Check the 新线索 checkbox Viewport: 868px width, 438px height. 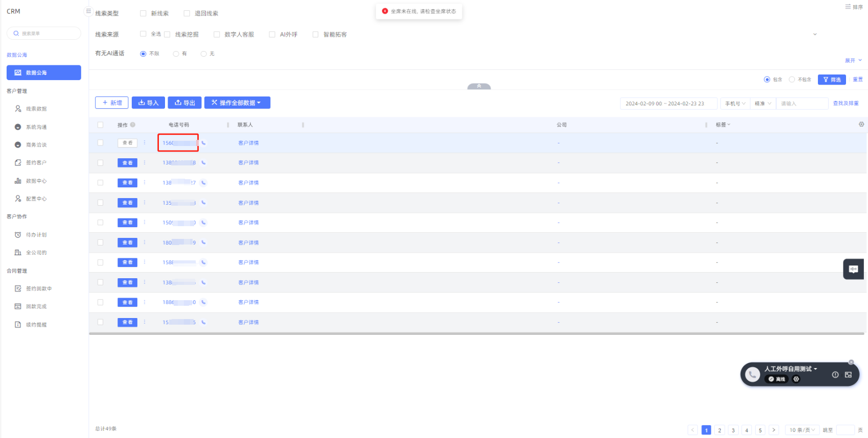144,13
